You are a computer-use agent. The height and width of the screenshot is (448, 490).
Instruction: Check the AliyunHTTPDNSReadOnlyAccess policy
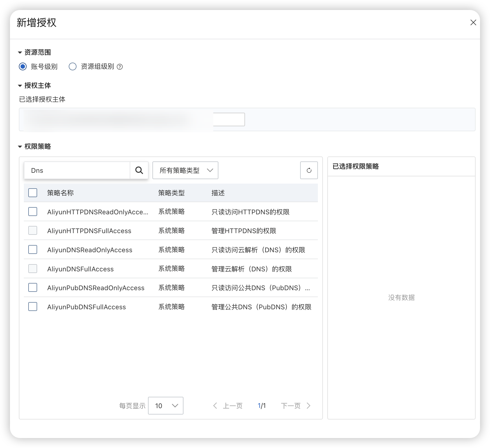pyautogui.click(x=32, y=212)
